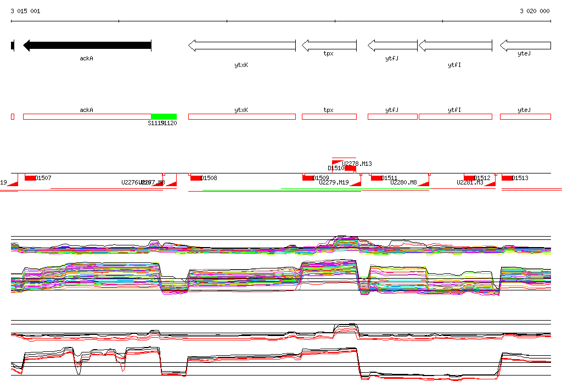Image resolution: width=562 pixels, height=392 pixels.
Task: Select the white tpx gene arrow
Action: (329, 46)
